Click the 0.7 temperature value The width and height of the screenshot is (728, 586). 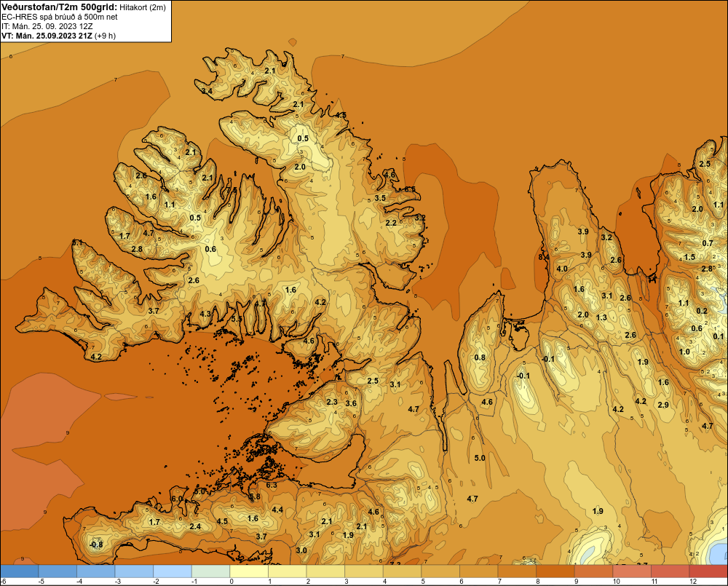click(708, 243)
